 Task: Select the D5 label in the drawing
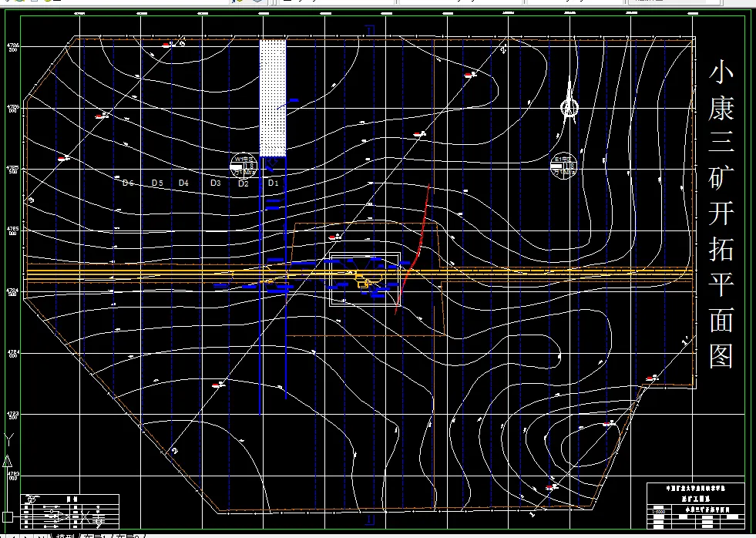pyautogui.click(x=157, y=183)
